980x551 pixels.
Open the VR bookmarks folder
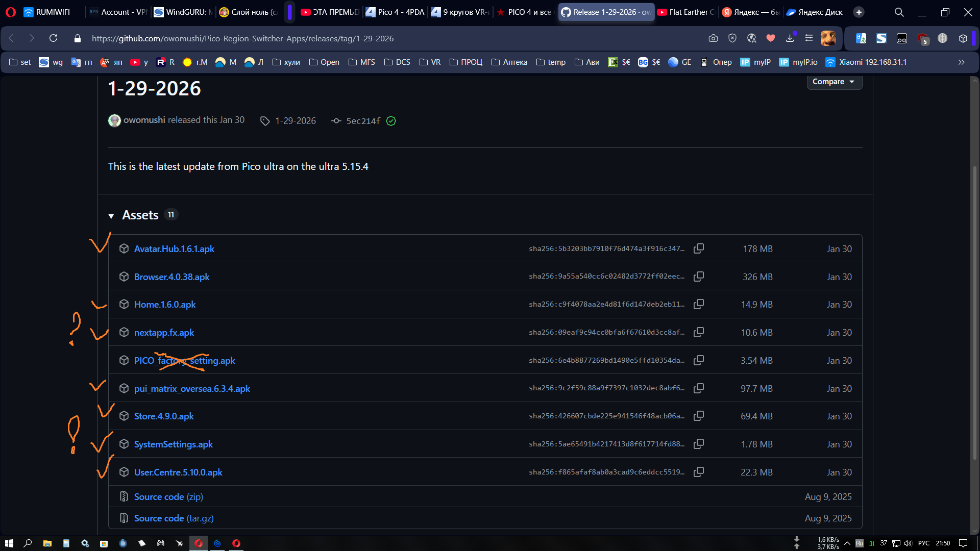[x=430, y=62]
